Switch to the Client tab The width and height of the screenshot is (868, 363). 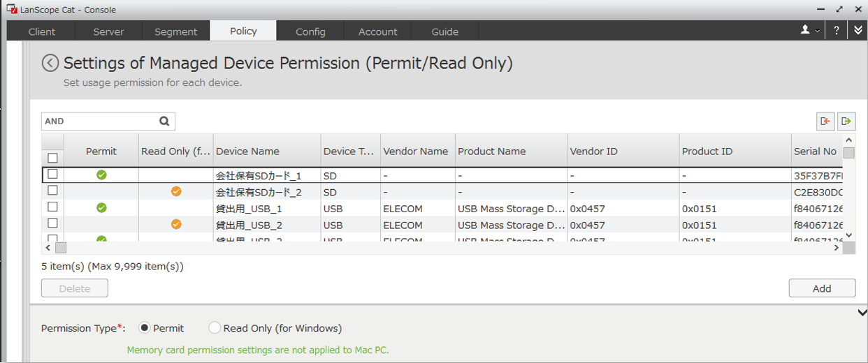pyautogui.click(x=42, y=31)
